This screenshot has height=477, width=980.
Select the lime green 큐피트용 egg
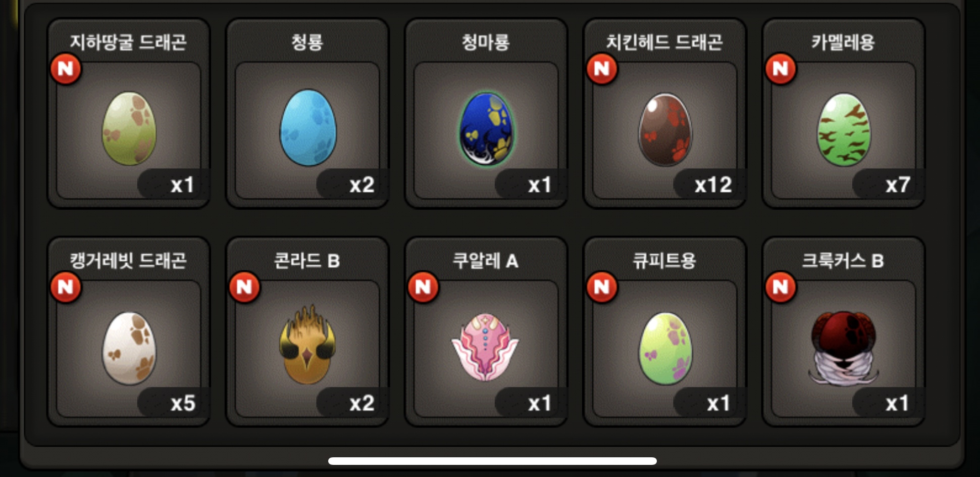665,349
